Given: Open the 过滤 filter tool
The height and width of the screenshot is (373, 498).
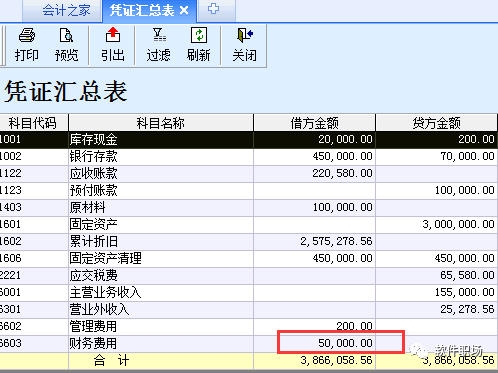Looking at the screenshot, I should click(x=159, y=45).
